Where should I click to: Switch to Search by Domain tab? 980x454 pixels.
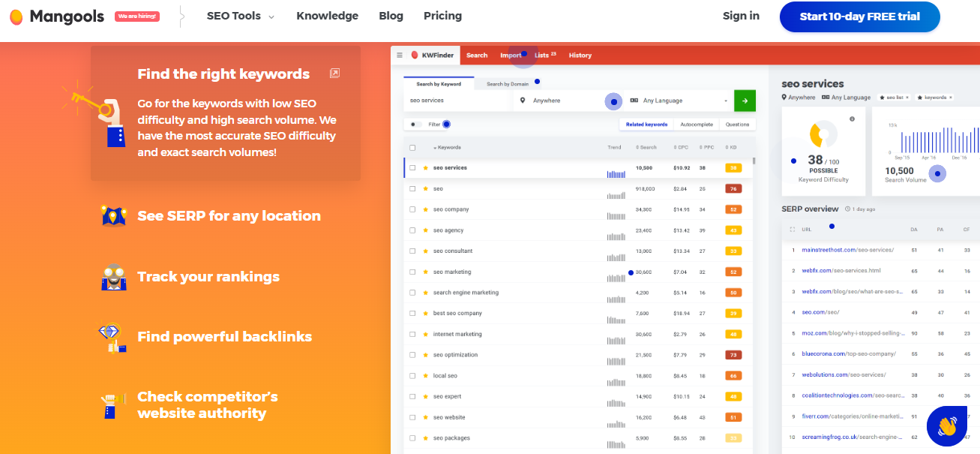[x=508, y=84]
